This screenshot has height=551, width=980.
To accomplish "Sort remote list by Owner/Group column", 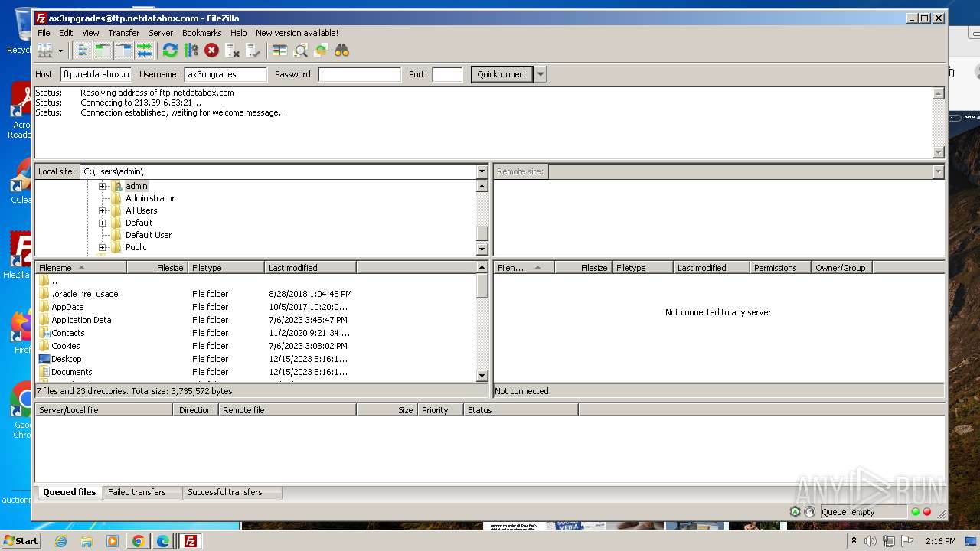I will pos(841,268).
